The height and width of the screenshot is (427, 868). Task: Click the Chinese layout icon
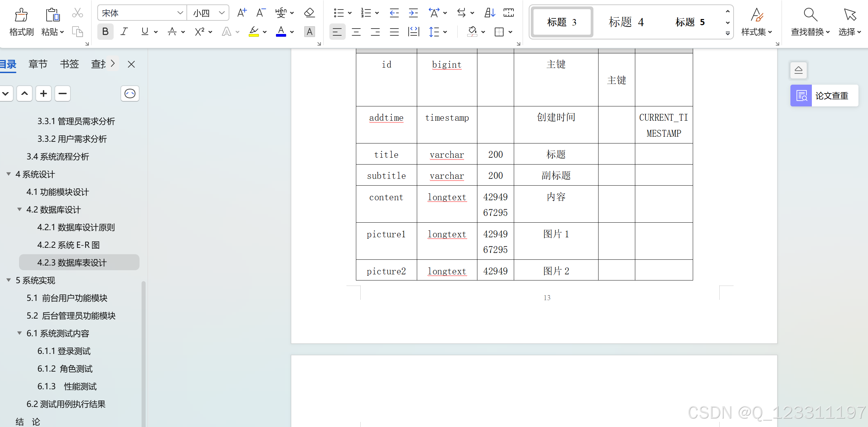434,13
